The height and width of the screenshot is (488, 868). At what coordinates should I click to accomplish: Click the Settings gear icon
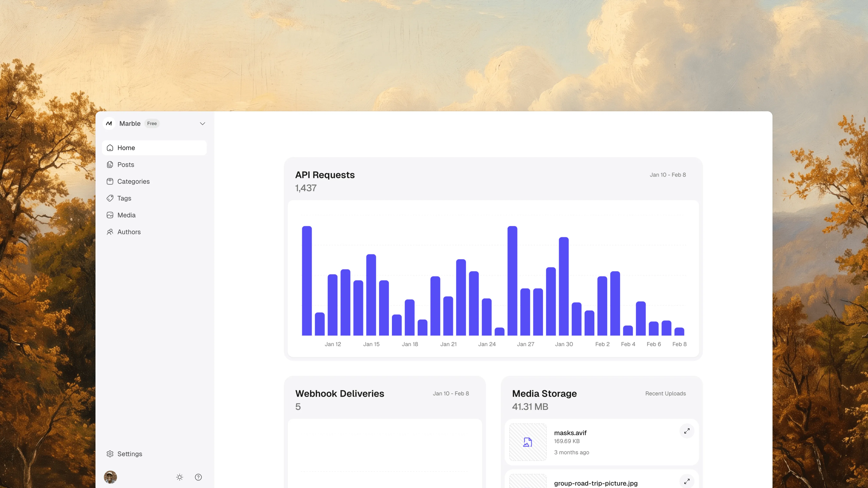110,454
